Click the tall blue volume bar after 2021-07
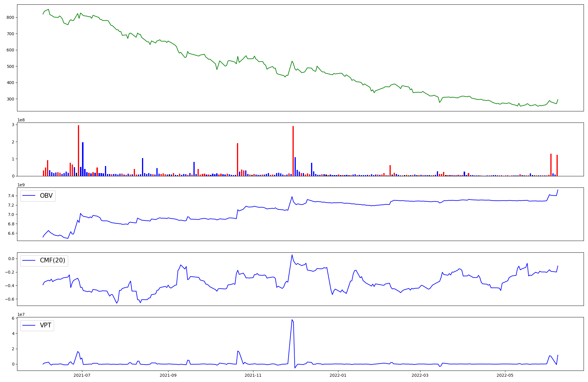 pos(83,159)
